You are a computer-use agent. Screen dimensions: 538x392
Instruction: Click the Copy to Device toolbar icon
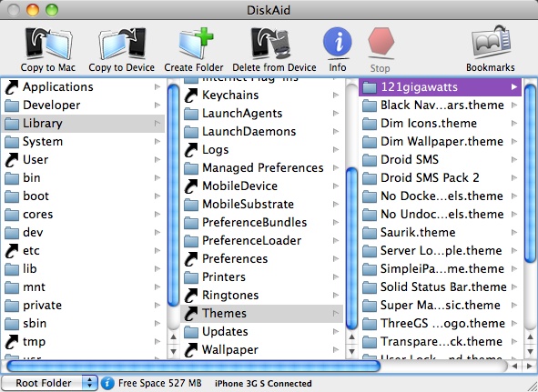click(122, 44)
